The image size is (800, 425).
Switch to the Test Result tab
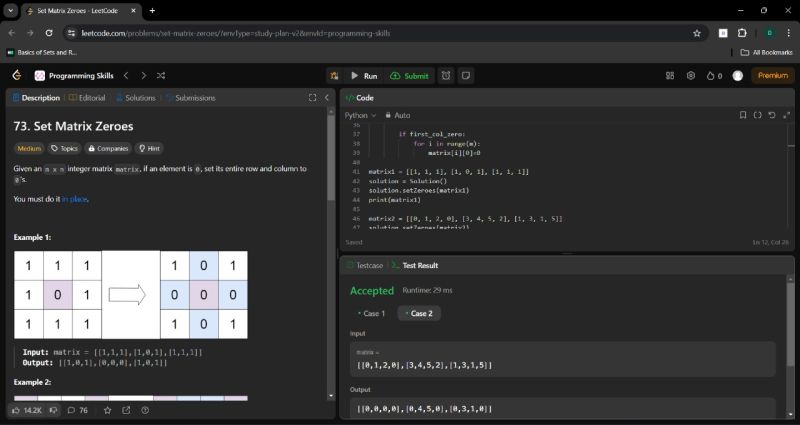coord(415,265)
